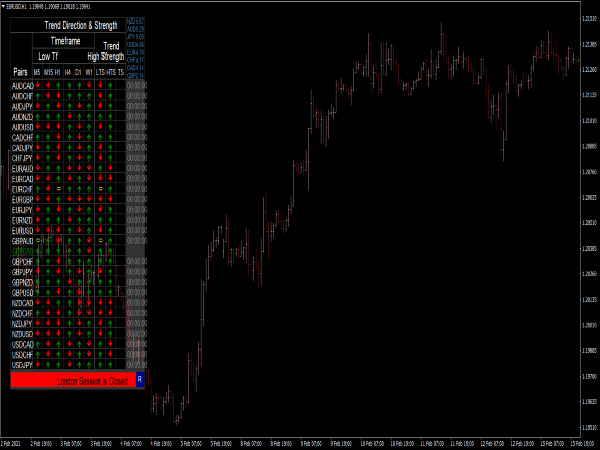Click the USDJPY row 00:00:00 timer
600x450 pixels.
[x=137, y=365]
